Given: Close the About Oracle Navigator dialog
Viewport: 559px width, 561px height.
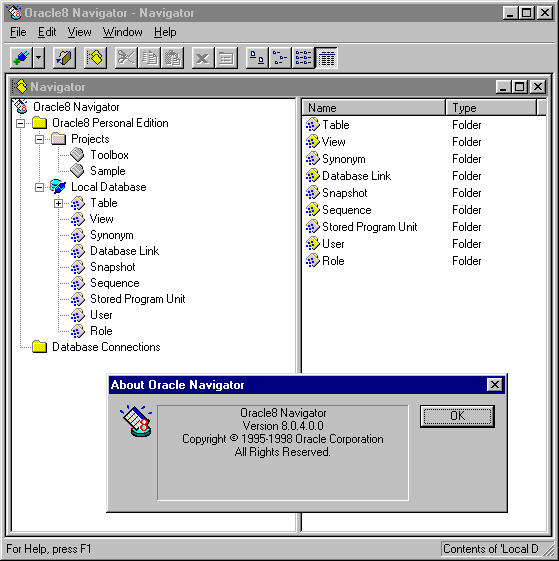Looking at the screenshot, I should (x=495, y=385).
